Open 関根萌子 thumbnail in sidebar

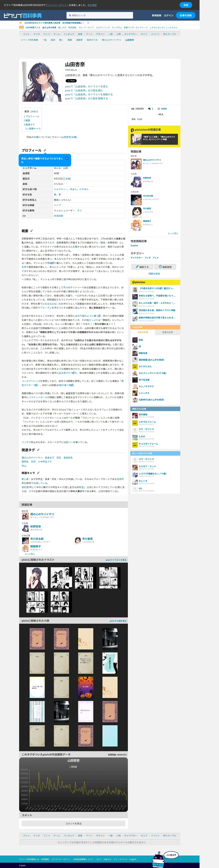136,225
